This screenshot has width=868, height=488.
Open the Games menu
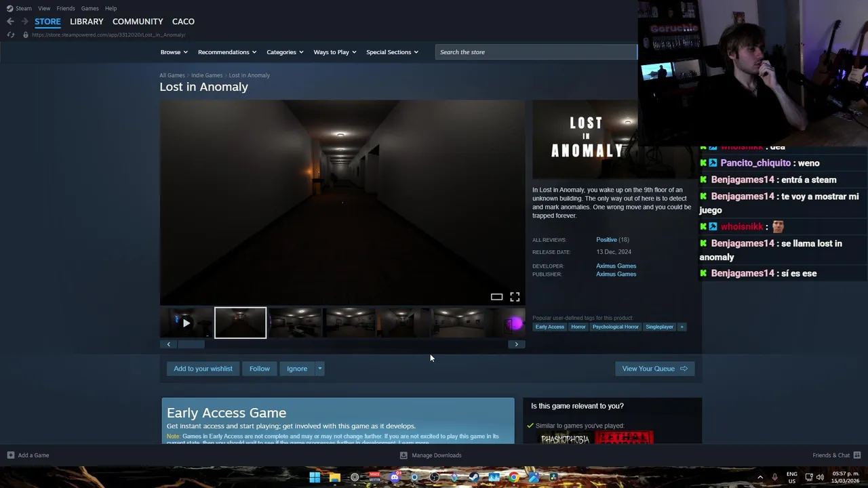[90, 8]
